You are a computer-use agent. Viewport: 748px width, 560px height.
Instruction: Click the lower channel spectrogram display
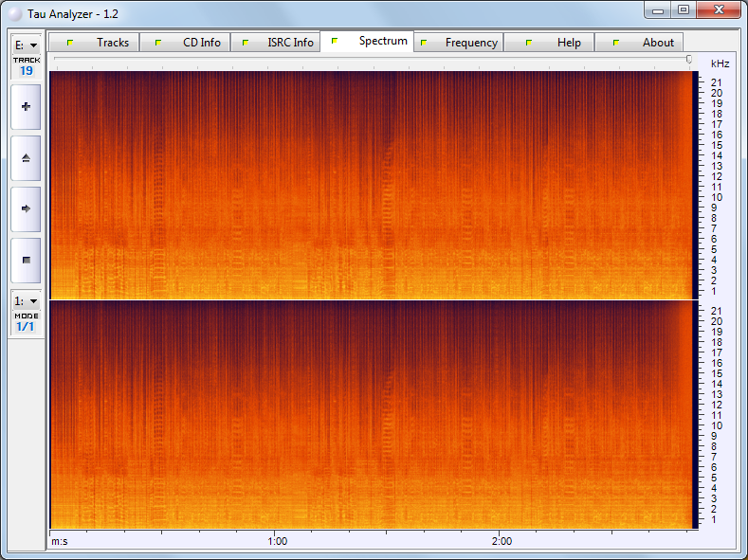370,415
